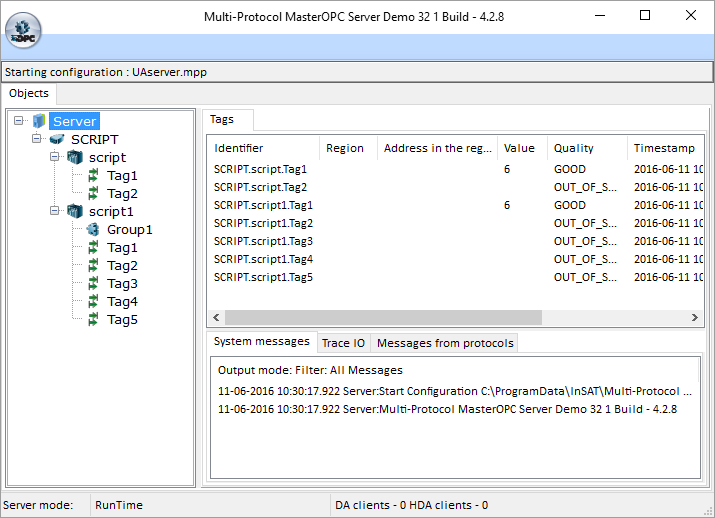Switch to Trace IO tab
Image resolution: width=715 pixels, height=518 pixels.
343,343
